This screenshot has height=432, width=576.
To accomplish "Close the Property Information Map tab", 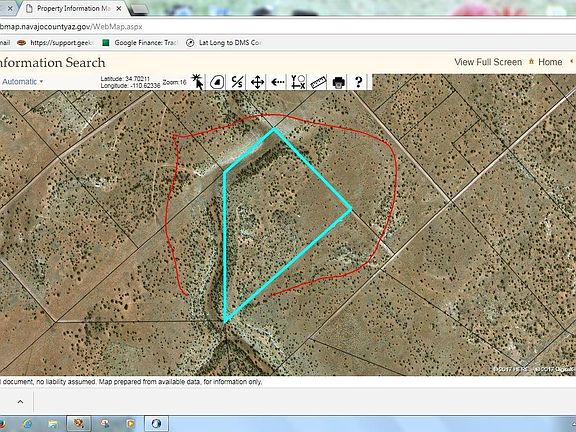I will click(119, 8).
